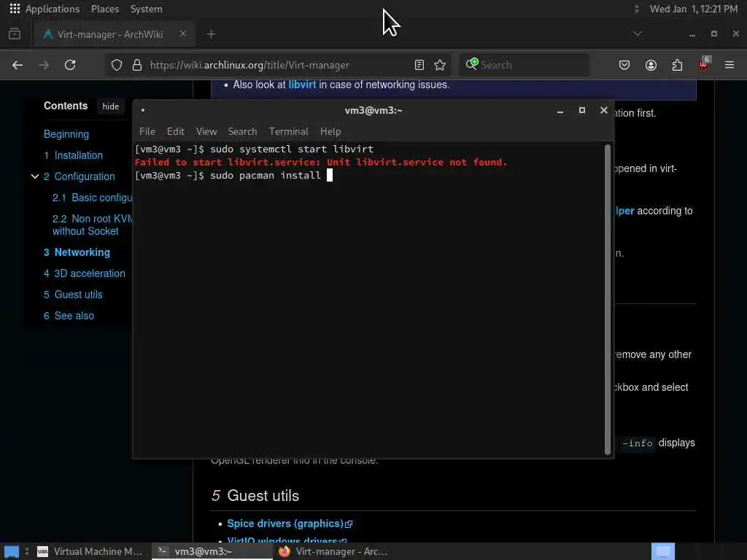This screenshot has width=747, height=560.
Task: Go back one page in Firefox
Action: [18, 65]
